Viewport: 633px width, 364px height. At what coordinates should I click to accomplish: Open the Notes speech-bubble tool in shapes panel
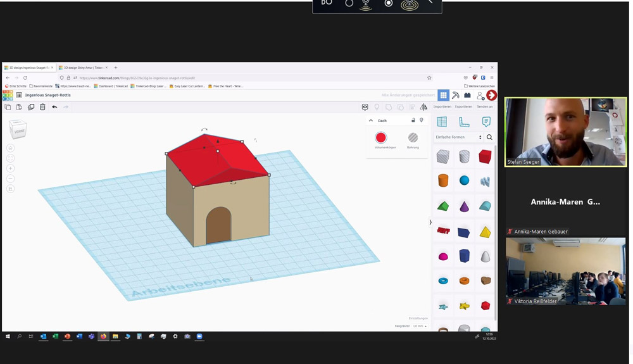(x=486, y=122)
